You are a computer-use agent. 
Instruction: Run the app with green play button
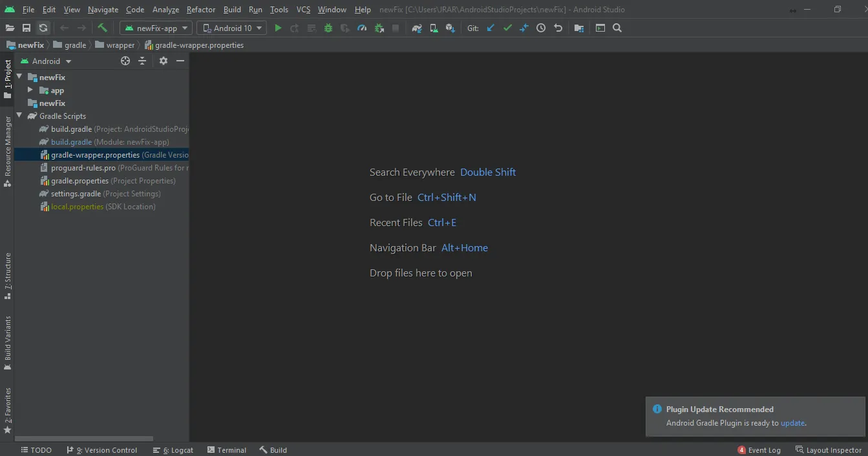[x=278, y=28]
